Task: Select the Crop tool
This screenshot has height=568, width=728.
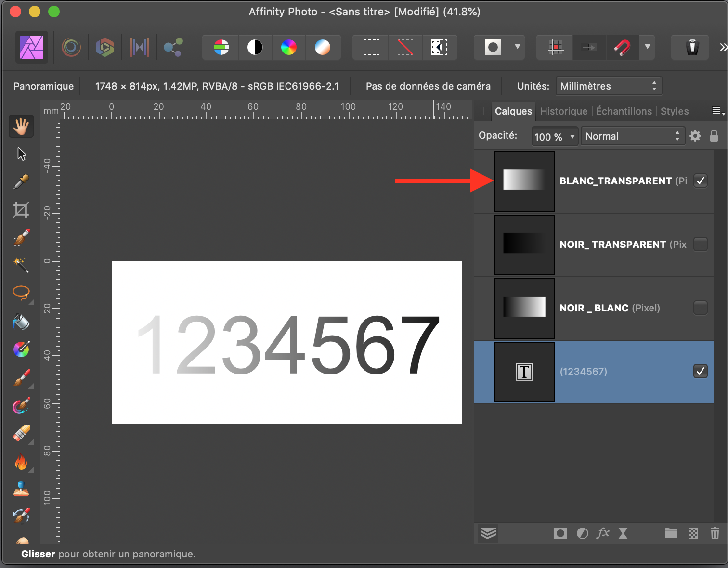Action: click(x=21, y=209)
